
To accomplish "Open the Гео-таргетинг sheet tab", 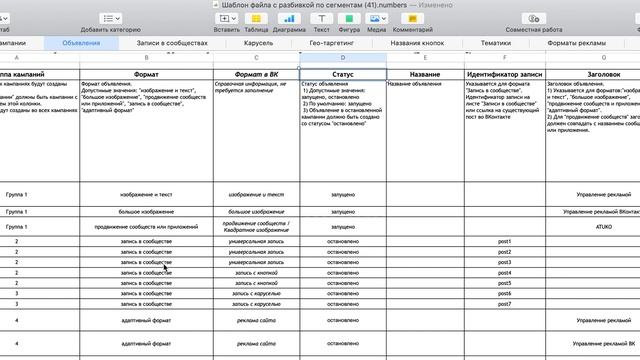I will coord(331,43).
